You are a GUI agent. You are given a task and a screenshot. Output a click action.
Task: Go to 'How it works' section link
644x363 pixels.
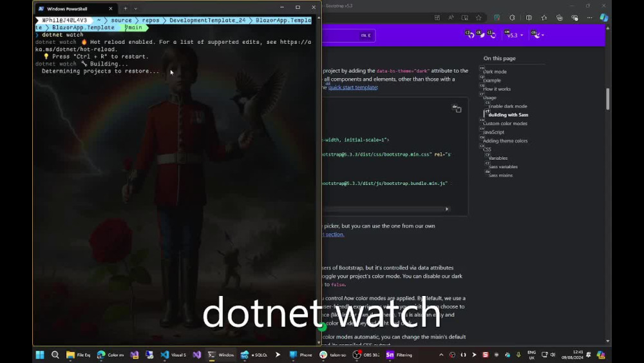coord(497,89)
